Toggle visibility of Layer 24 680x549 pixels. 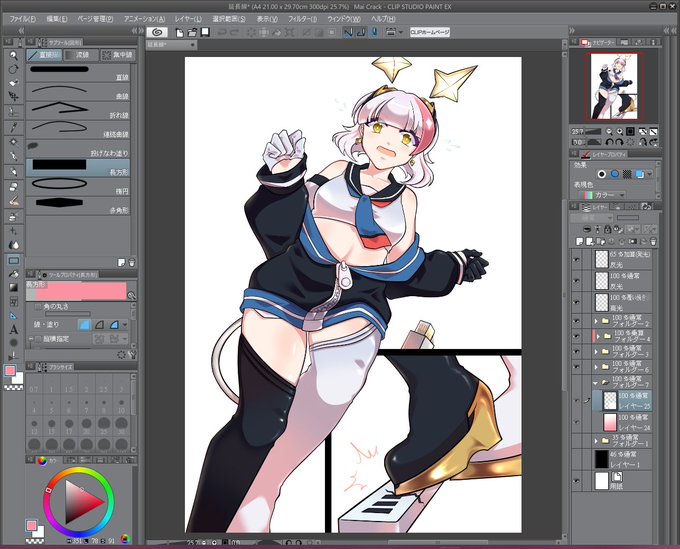pos(576,422)
